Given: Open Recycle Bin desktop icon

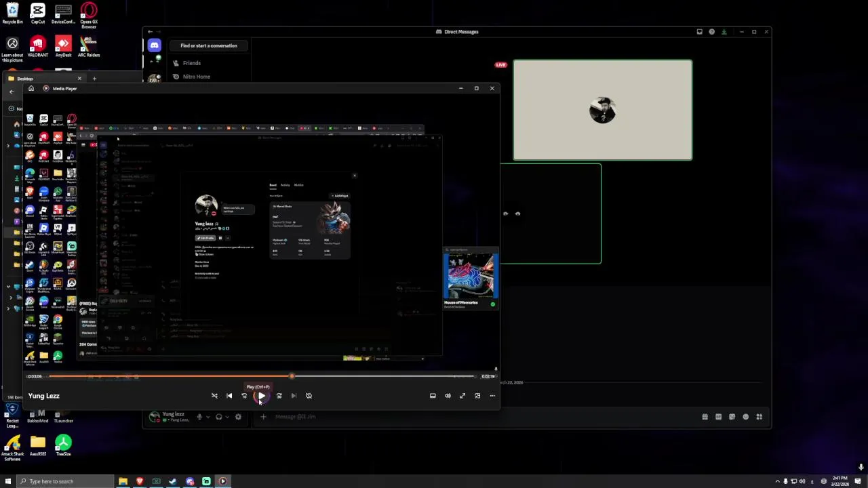Looking at the screenshot, I should 12,14.
